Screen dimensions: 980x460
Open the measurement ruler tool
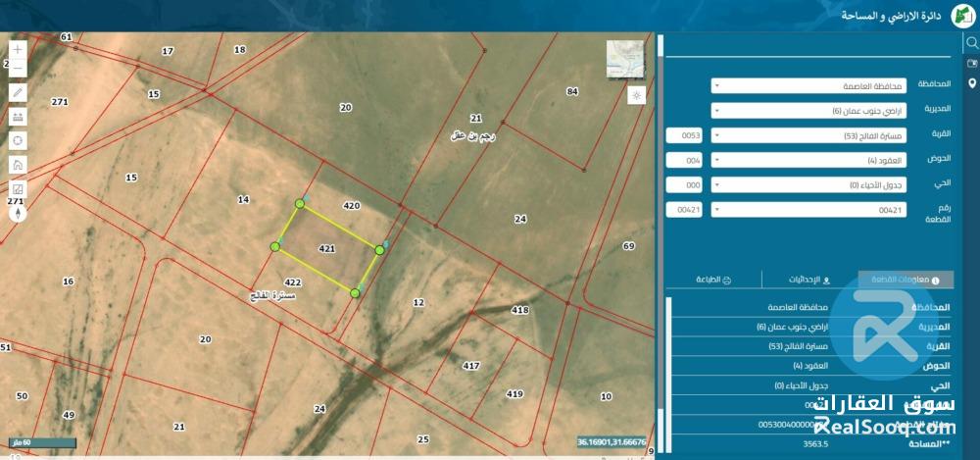tap(18, 117)
